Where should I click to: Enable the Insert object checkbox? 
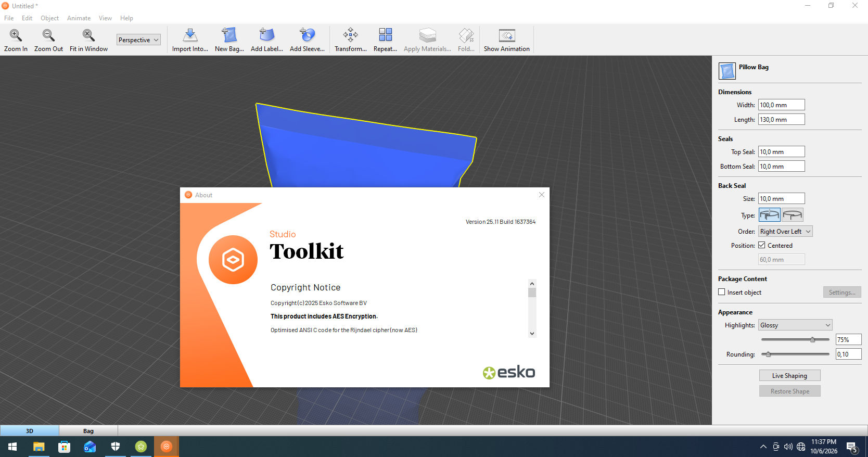722,292
